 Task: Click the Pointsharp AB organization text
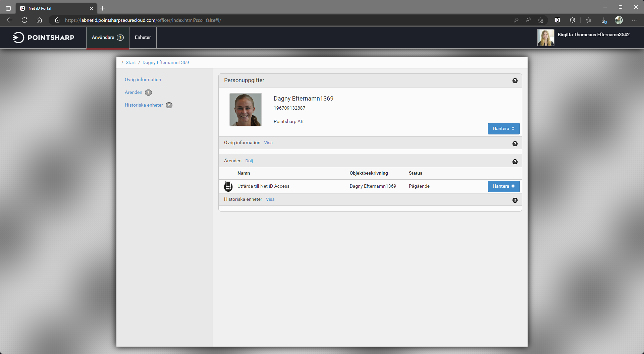click(288, 121)
